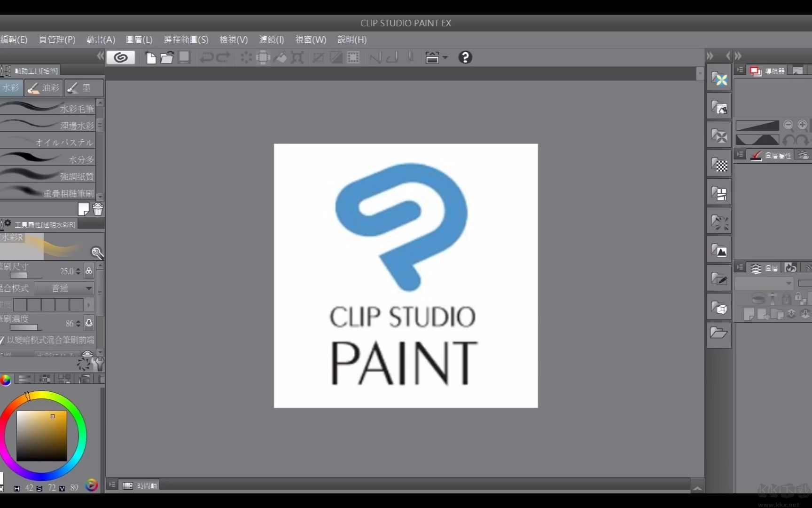
Task: Create a new canvas using the toolbar icon
Action: [x=151, y=57]
